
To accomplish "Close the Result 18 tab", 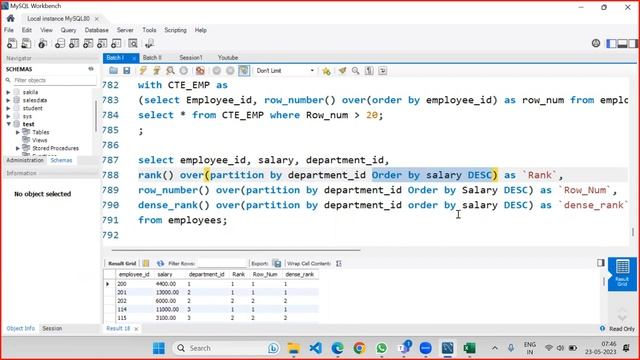I will (136, 329).
